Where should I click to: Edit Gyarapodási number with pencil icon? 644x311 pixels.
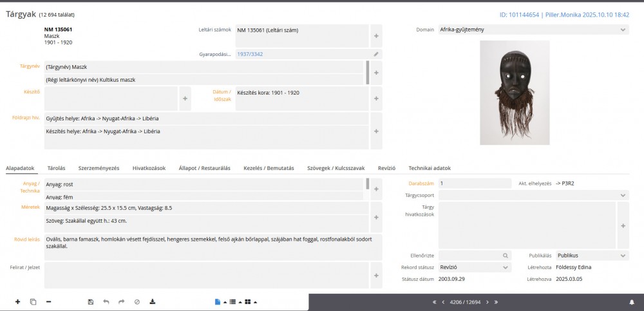click(x=376, y=54)
